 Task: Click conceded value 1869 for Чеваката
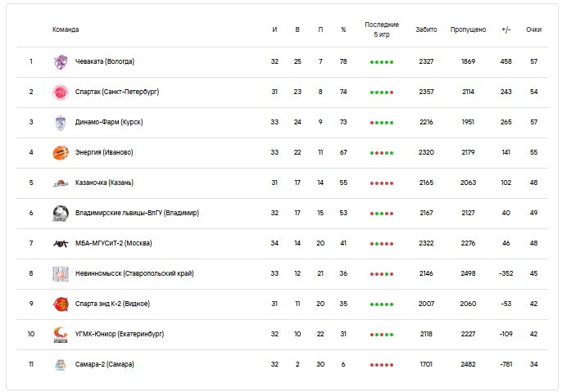[468, 61]
